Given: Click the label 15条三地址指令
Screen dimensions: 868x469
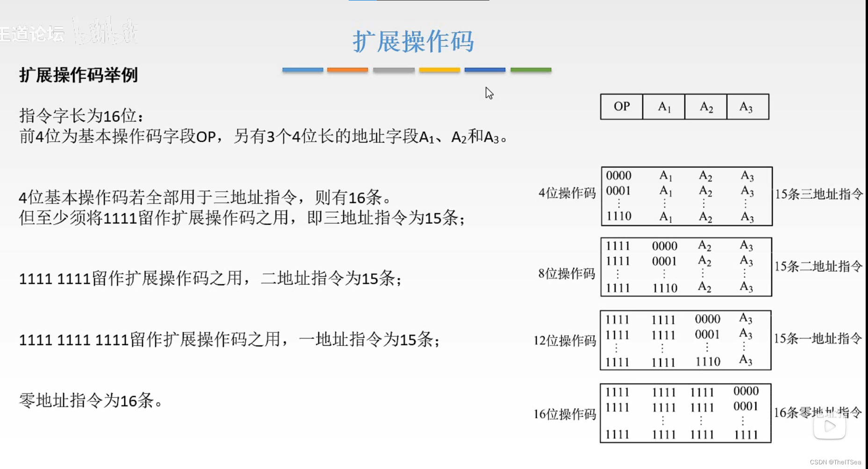Looking at the screenshot, I should pos(819,194).
